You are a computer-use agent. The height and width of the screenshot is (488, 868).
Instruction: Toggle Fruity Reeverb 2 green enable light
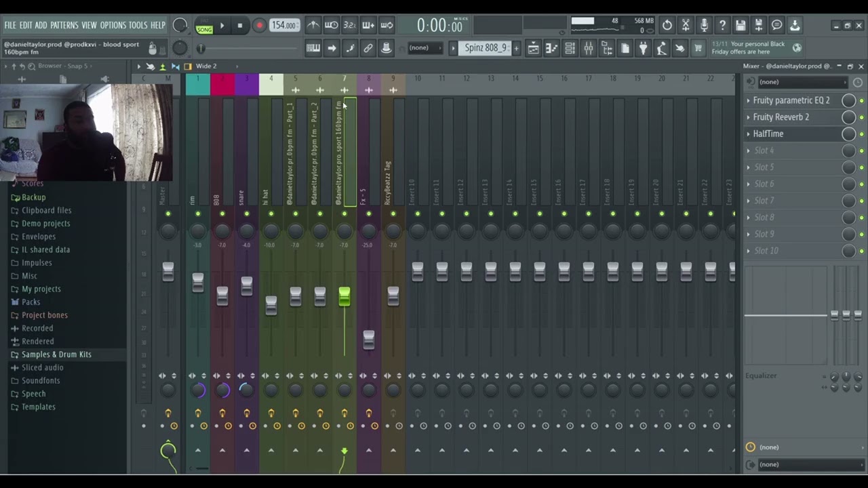[x=861, y=117]
